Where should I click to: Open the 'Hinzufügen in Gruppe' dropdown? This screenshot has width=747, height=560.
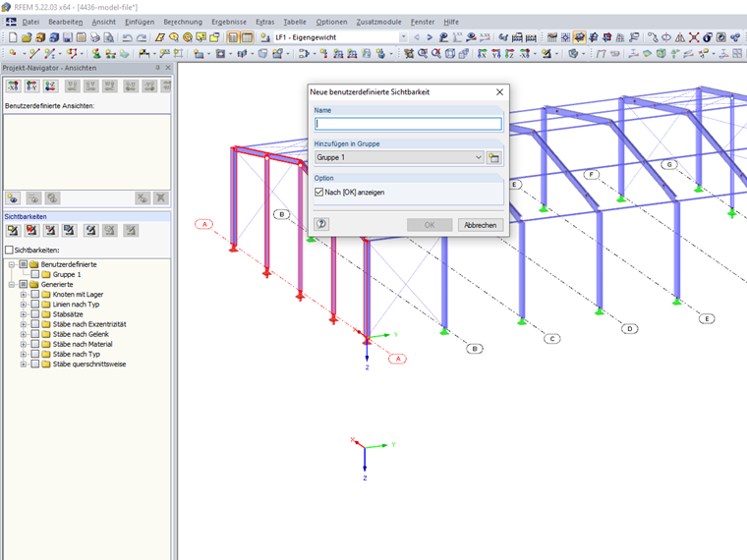pyautogui.click(x=479, y=157)
